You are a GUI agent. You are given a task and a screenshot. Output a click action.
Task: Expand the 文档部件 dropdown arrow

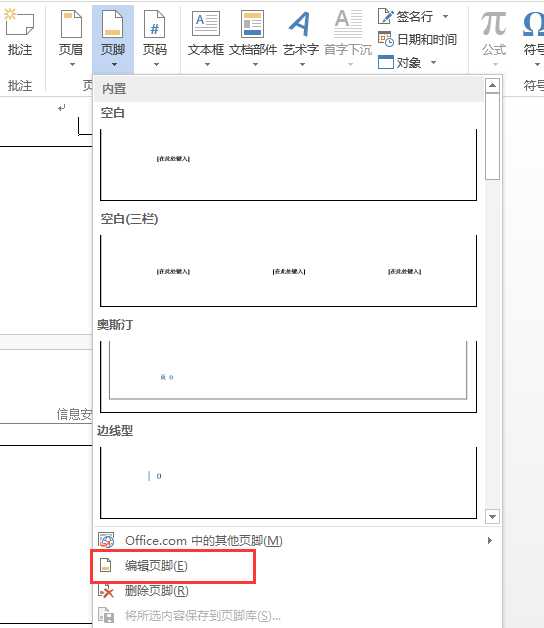coord(255,64)
